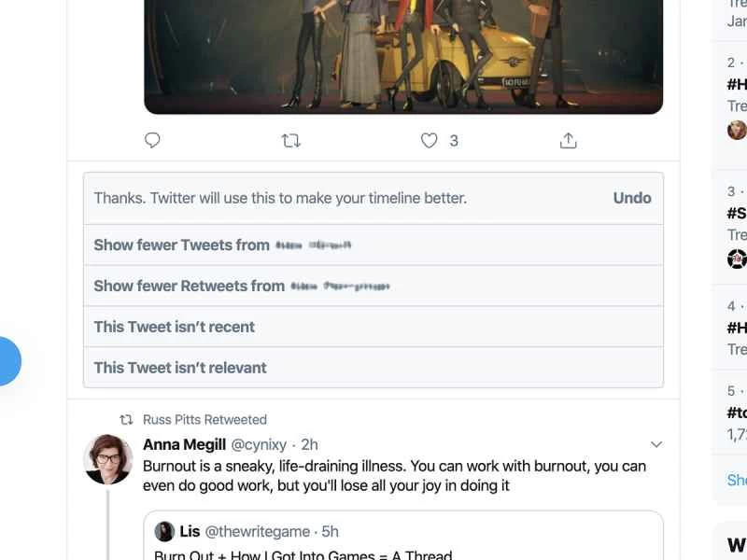Like the tweet with 3 likes
The height and width of the screenshot is (560, 747).
click(x=429, y=140)
